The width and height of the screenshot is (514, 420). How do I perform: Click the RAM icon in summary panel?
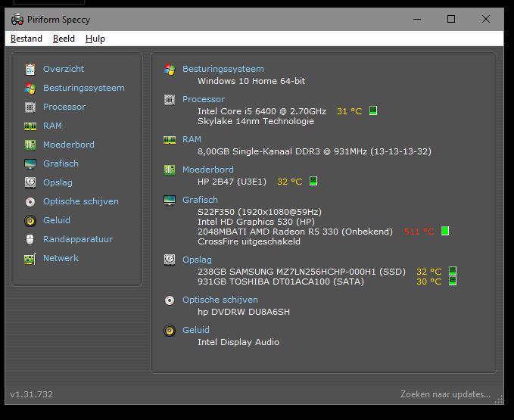click(170, 140)
